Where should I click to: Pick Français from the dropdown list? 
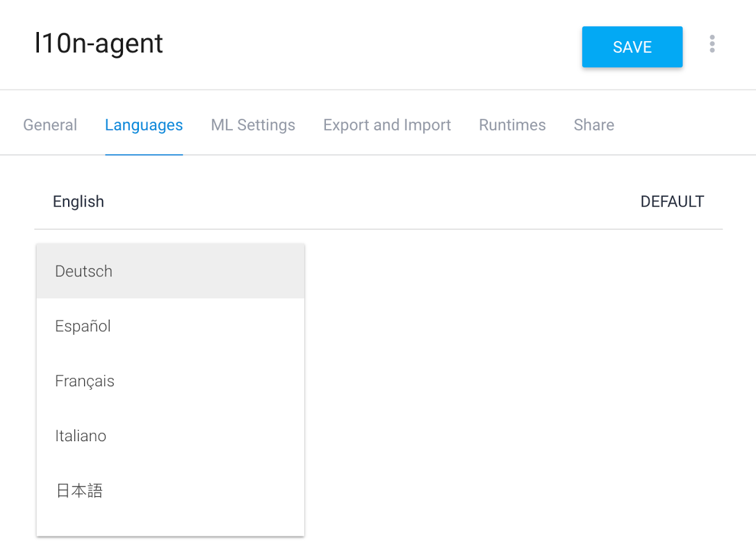pos(85,381)
